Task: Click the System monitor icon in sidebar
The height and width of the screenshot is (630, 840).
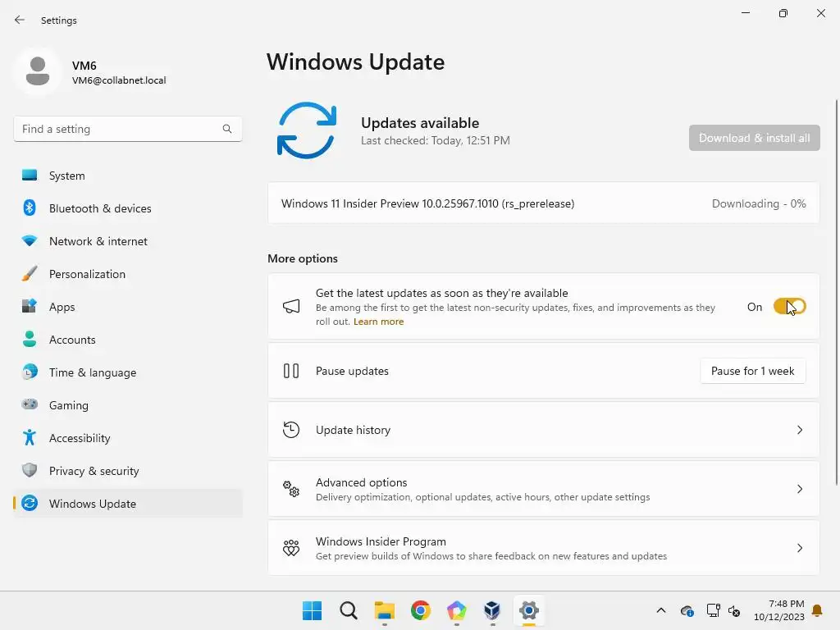Action: [x=30, y=176]
